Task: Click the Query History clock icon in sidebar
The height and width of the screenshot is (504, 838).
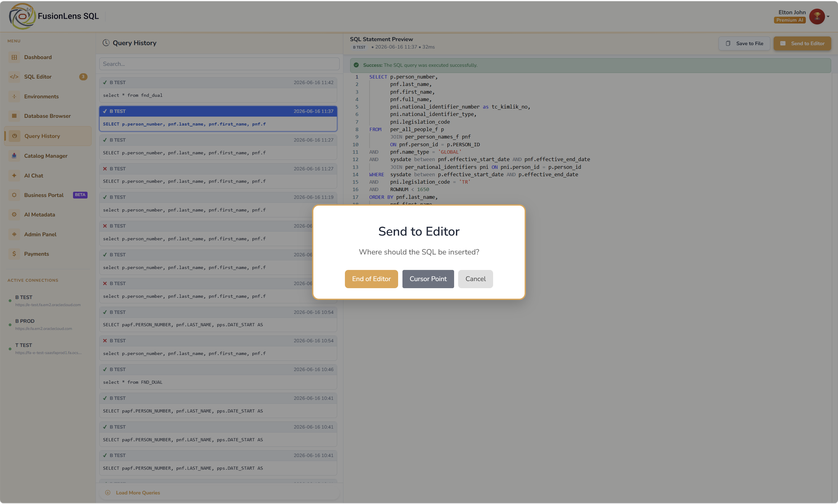Action: 14,136
